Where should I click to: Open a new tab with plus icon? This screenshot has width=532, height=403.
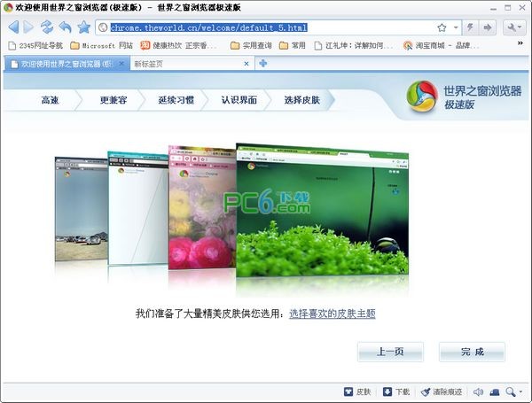click(263, 63)
